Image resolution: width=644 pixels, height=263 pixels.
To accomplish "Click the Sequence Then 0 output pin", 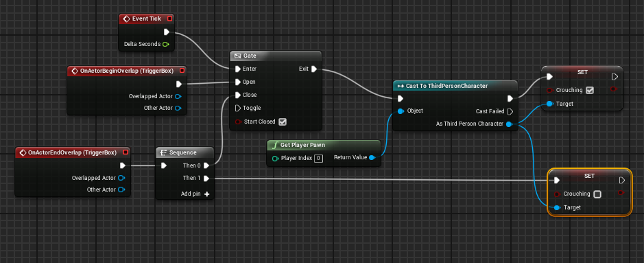I will pos(206,165).
